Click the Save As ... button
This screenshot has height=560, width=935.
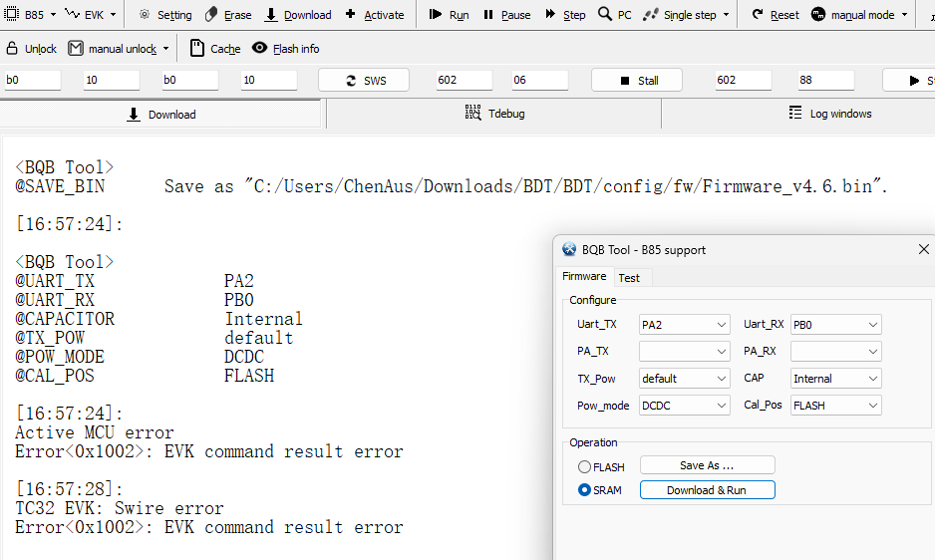tap(707, 465)
